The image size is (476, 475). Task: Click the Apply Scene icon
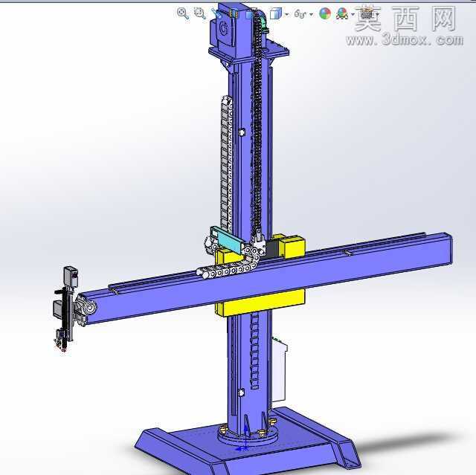[x=342, y=13]
